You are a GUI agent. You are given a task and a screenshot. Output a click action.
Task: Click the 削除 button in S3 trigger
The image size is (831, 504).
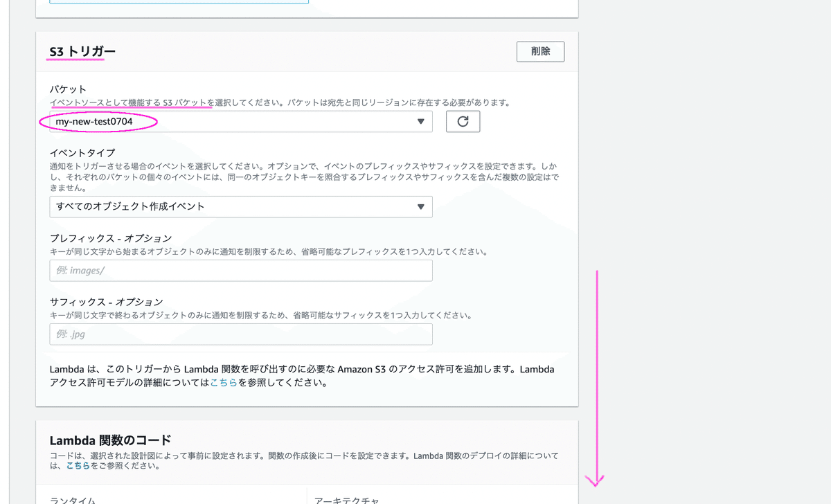point(540,51)
